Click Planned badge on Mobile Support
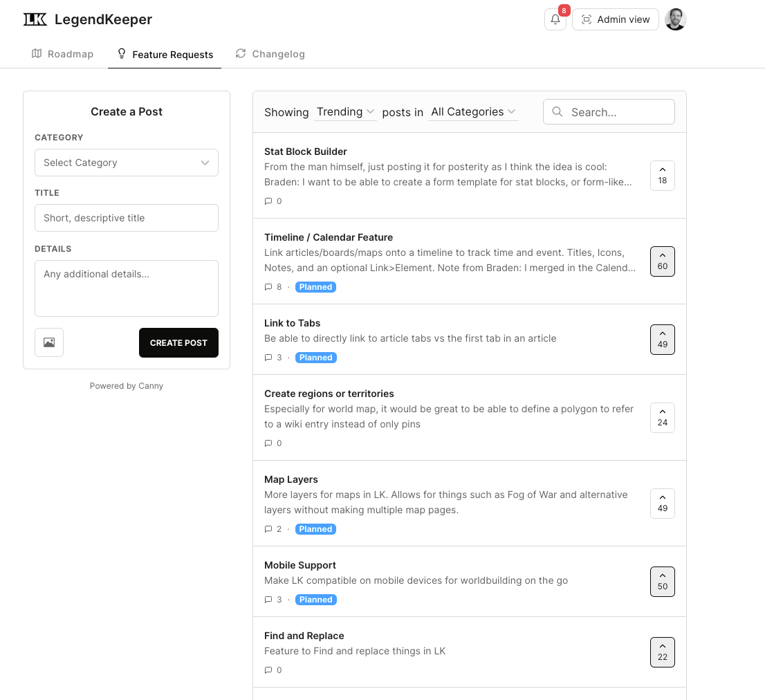The height and width of the screenshot is (700, 765). coord(315,600)
